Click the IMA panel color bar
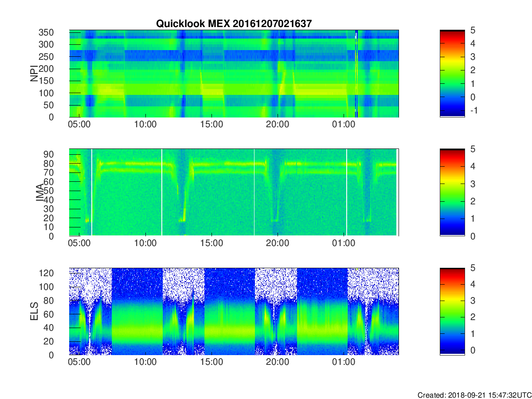 pos(452,192)
